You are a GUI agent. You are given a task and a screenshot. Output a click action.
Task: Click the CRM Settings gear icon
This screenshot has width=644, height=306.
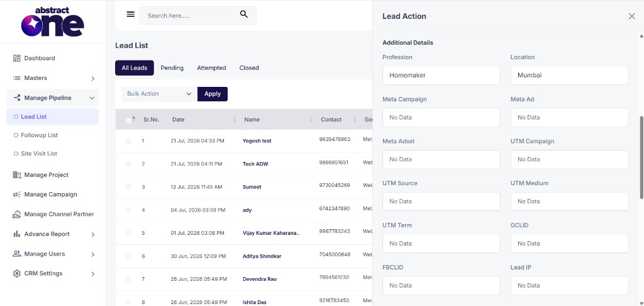tap(17, 273)
